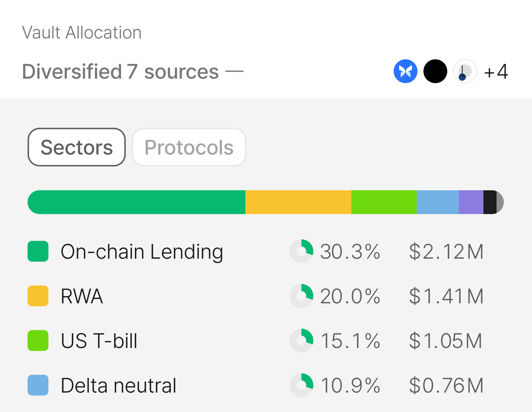This screenshot has height=412, width=532.
Task: Click the black segment of allocation bar
Action: tap(490, 202)
